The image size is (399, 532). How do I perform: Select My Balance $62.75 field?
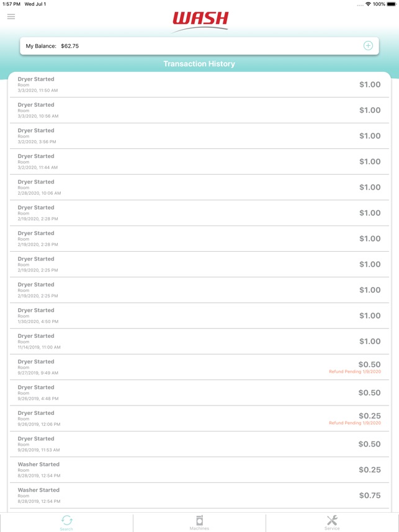tap(199, 46)
